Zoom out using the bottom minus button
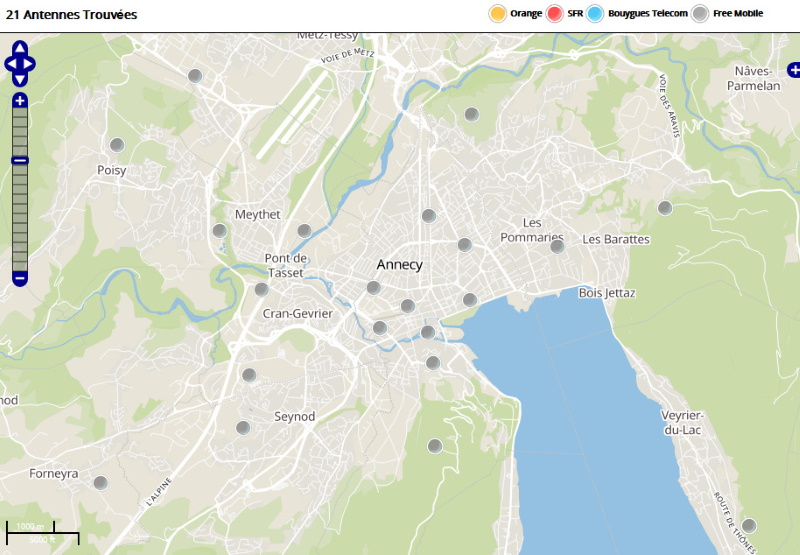The image size is (800, 555). pyautogui.click(x=20, y=278)
